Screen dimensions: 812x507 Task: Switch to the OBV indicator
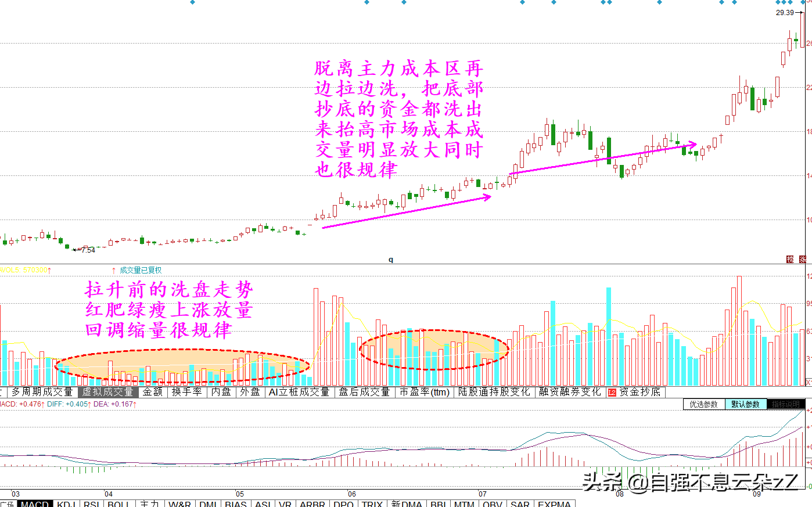(x=492, y=504)
